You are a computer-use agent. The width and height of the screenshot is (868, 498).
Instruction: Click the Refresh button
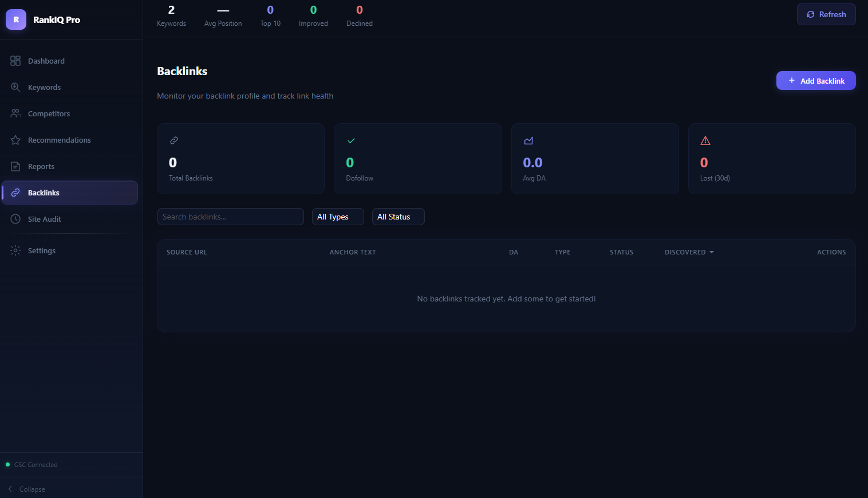click(826, 14)
